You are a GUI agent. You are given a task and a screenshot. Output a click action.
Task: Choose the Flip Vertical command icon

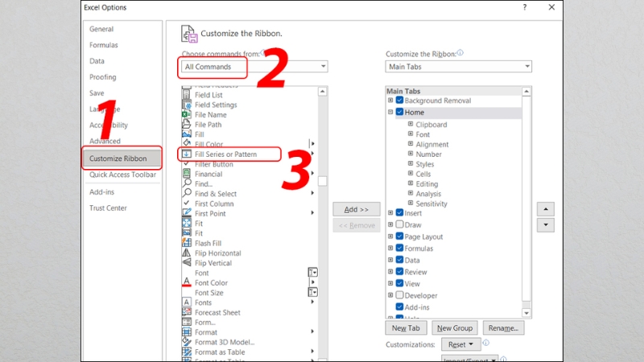[187, 263]
